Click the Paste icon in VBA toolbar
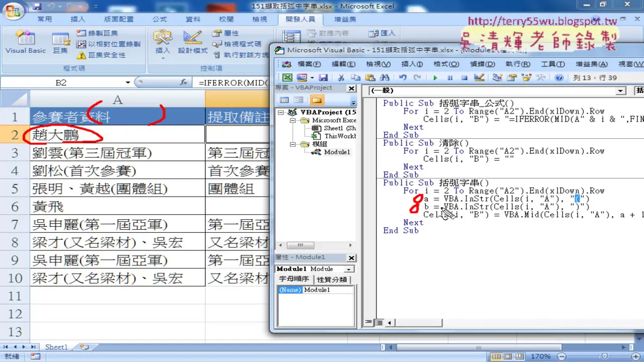The width and height of the screenshot is (644, 362). point(370,77)
